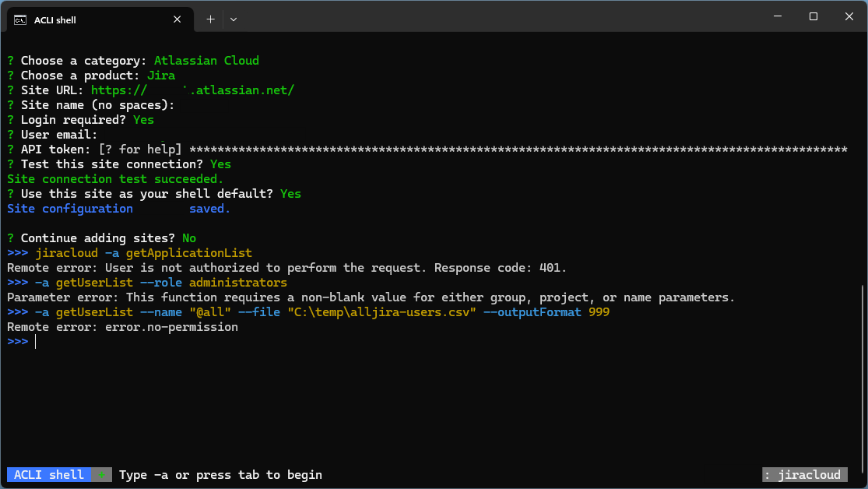Viewport: 868px width, 489px height.
Task: Click the jiracloud site indicator at bottom right
Action: pos(805,474)
